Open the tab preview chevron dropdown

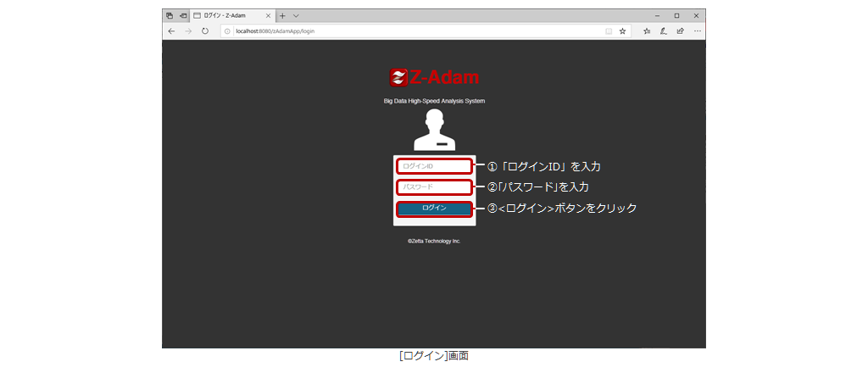[296, 16]
